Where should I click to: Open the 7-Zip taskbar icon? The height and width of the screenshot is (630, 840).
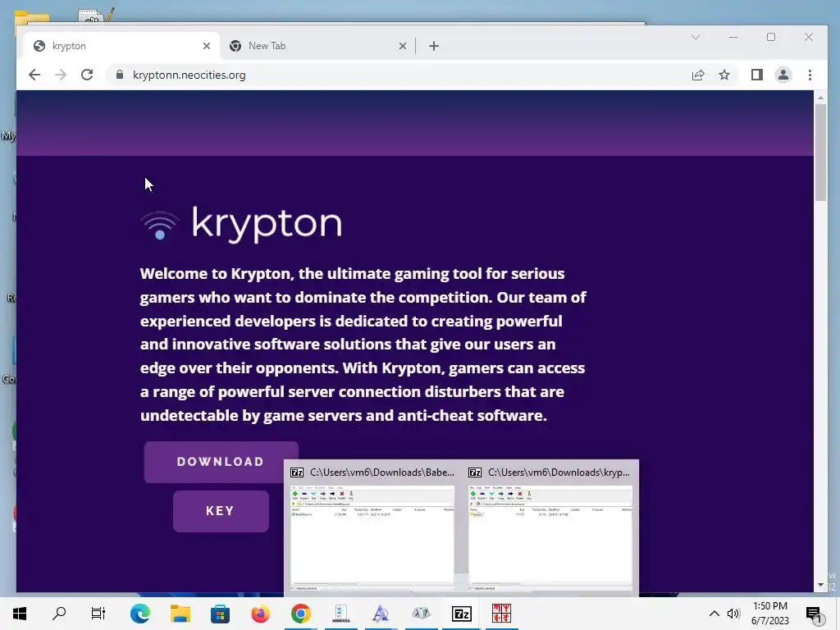click(461, 614)
